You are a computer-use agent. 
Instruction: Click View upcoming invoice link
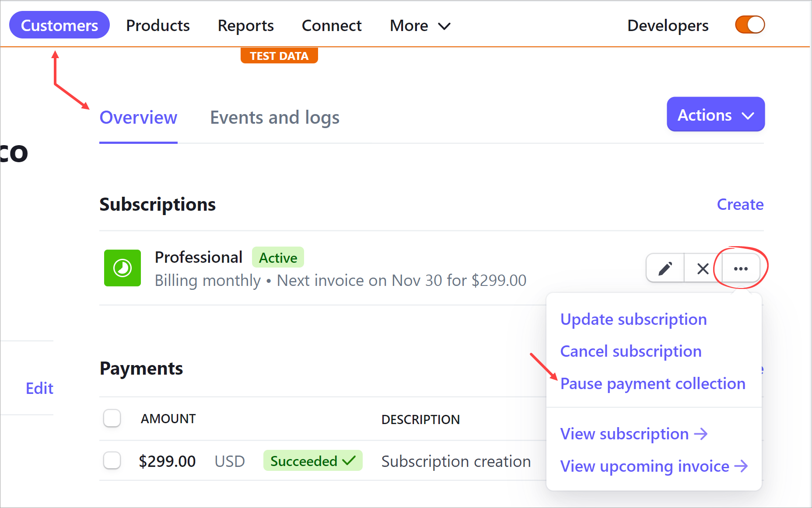click(654, 466)
